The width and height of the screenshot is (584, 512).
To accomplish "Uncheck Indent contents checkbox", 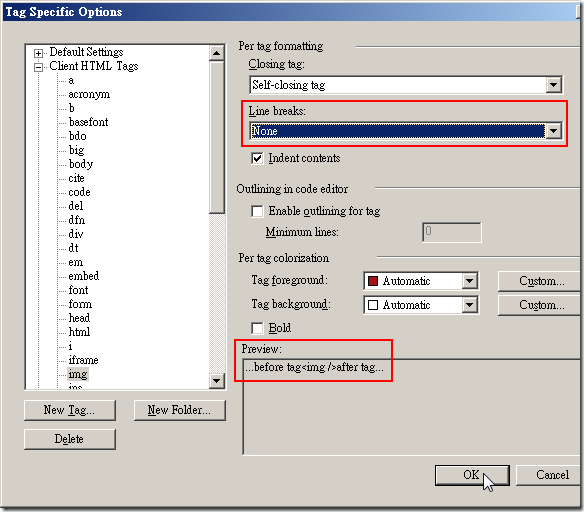I will coord(257,158).
